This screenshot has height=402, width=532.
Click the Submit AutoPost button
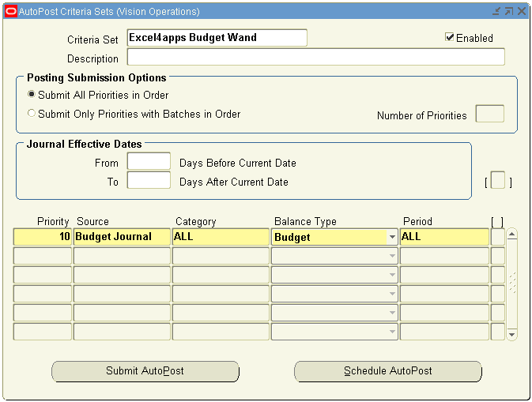pyautogui.click(x=145, y=371)
